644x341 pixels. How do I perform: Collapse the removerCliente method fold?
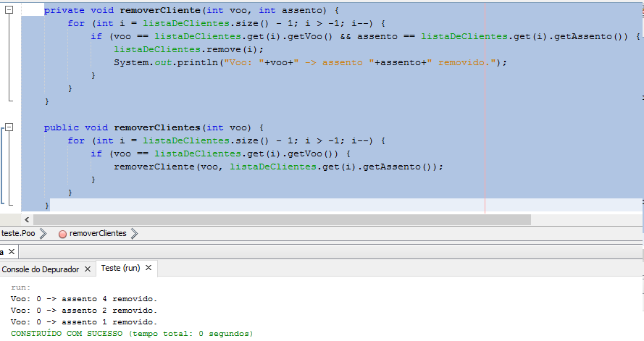(9, 10)
